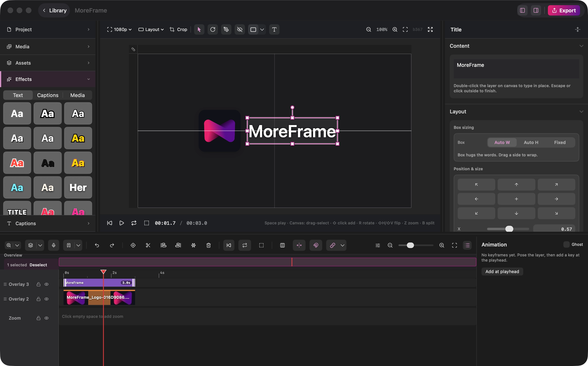
Task: Select Auto H box sizing
Action: coord(531,142)
